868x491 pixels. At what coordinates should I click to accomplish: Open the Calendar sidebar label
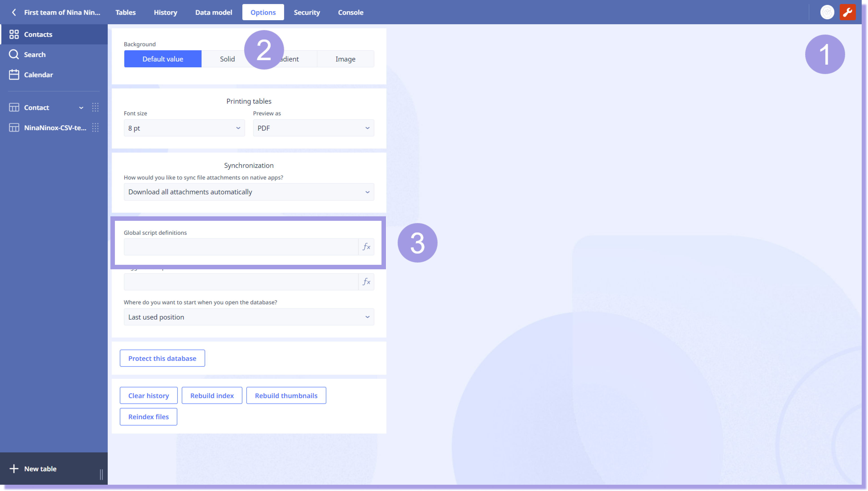(x=38, y=75)
